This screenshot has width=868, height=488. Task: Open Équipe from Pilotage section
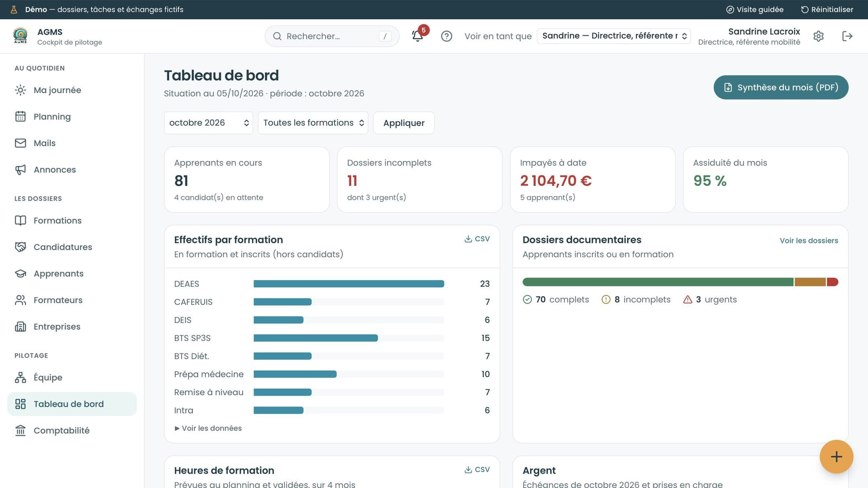click(x=72, y=378)
